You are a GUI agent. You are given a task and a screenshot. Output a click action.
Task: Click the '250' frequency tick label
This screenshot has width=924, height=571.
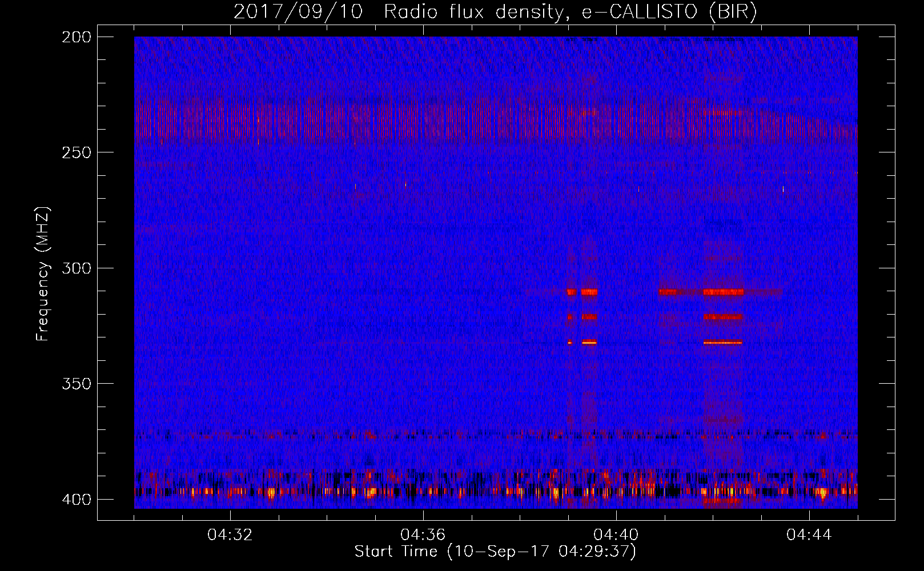[76, 152]
